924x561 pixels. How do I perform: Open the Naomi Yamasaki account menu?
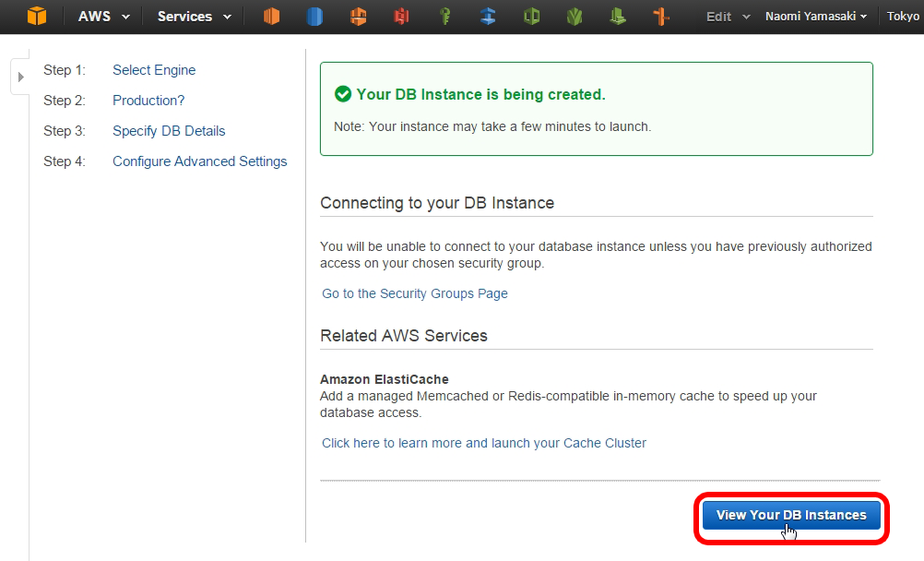[x=816, y=17]
